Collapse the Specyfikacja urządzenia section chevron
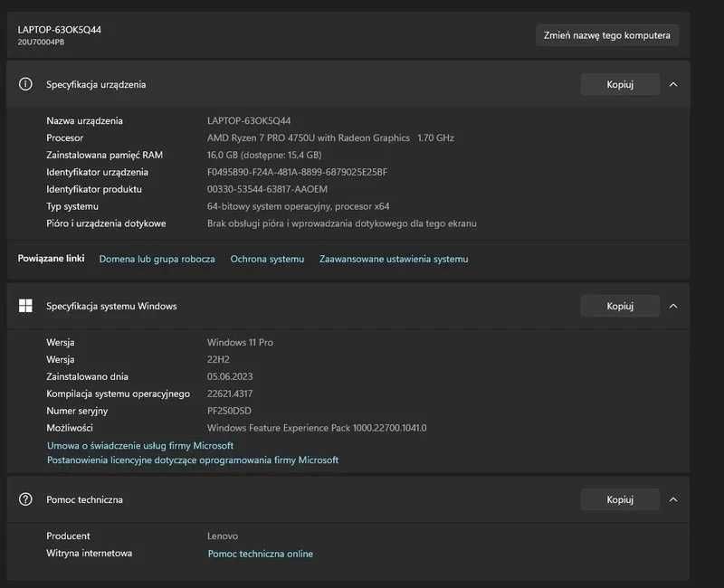724x588 pixels. [673, 84]
